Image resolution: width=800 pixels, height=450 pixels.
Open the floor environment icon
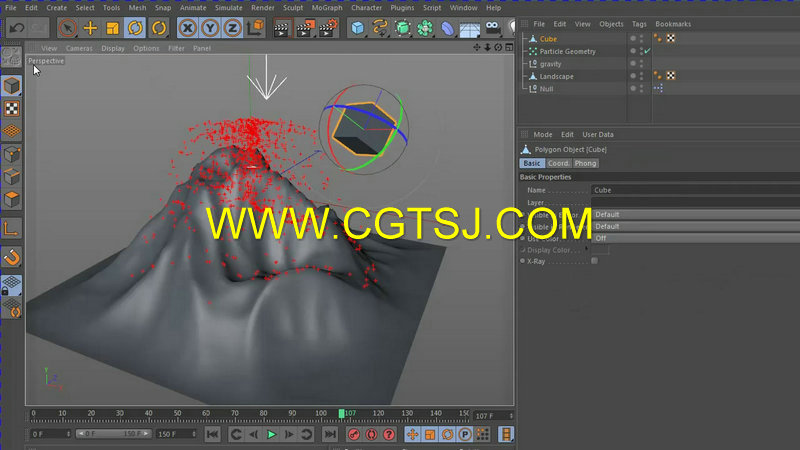(x=469, y=28)
